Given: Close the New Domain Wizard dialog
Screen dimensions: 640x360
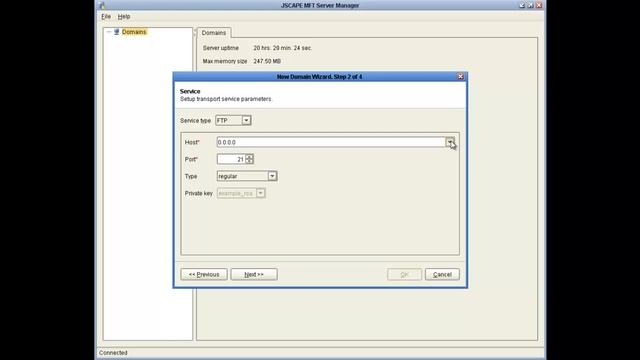Looking at the screenshot, I should pyautogui.click(x=460, y=76).
